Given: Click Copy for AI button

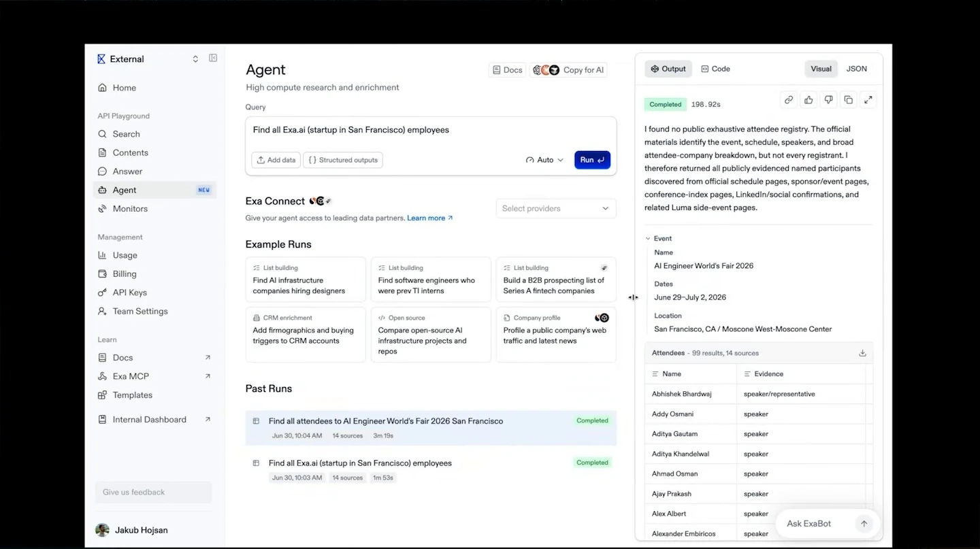Looking at the screenshot, I should (569, 70).
